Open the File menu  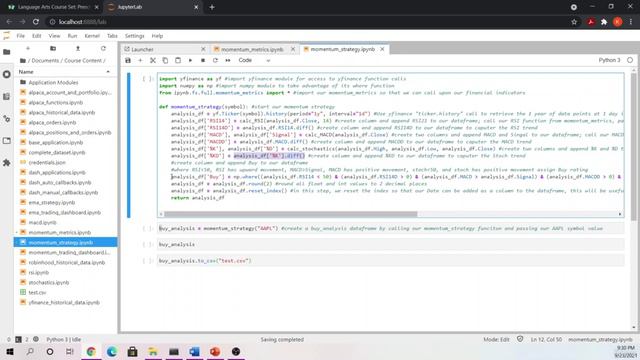pyautogui.click(x=20, y=36)
